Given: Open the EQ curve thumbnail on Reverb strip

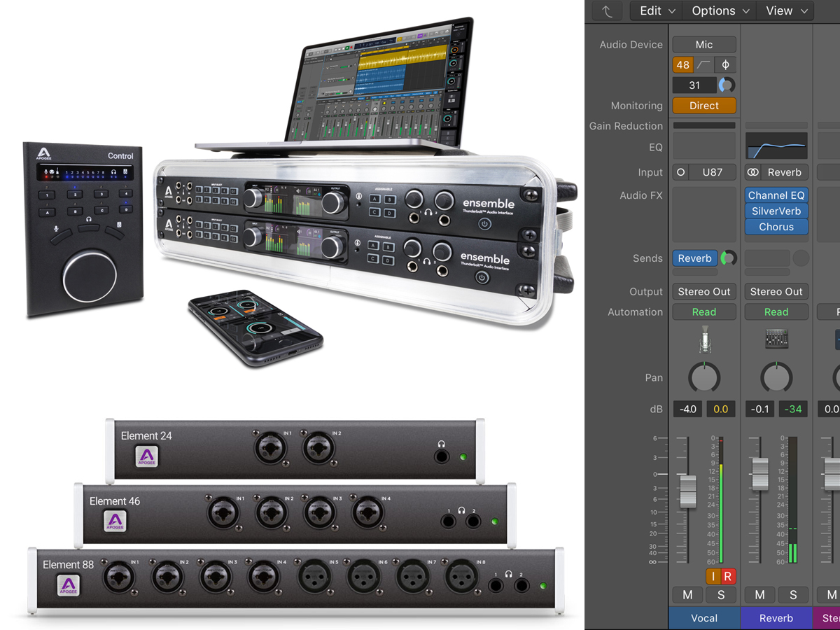Looking at the screenshot, I should 776,146.
